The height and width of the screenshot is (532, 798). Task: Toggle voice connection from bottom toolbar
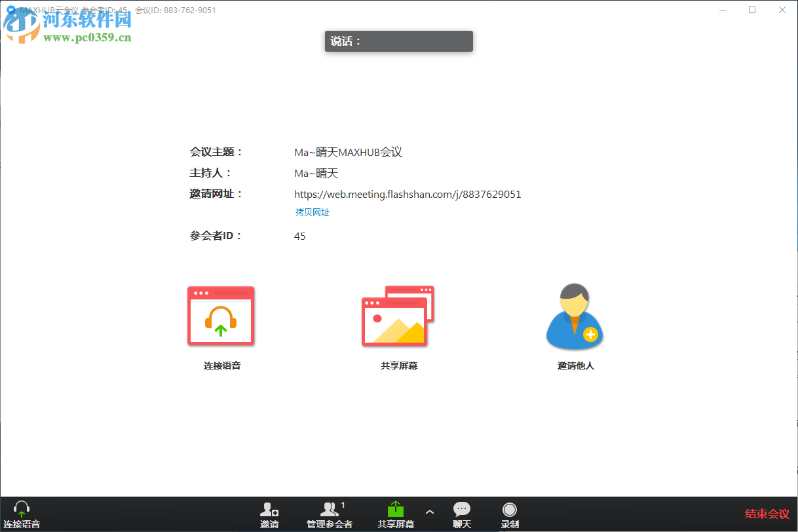click(22, 514)
